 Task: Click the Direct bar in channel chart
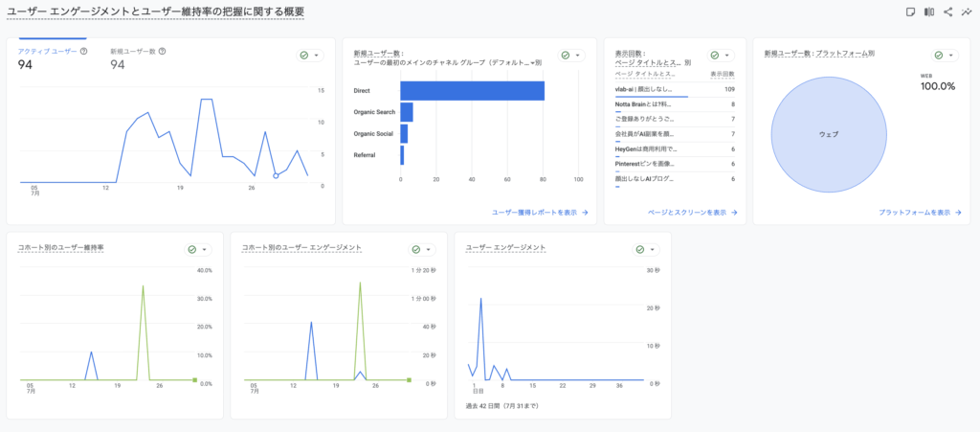pos(473,91)
